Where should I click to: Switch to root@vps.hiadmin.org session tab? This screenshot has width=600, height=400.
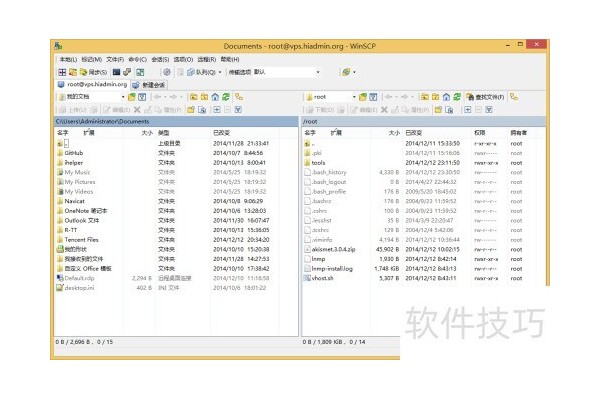coord(92,84)
